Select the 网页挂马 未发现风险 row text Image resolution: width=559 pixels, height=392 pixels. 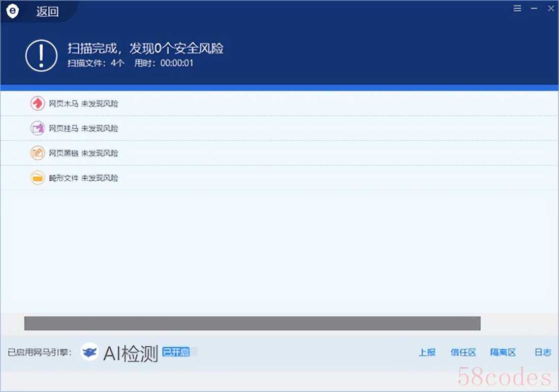pos(83,128)
